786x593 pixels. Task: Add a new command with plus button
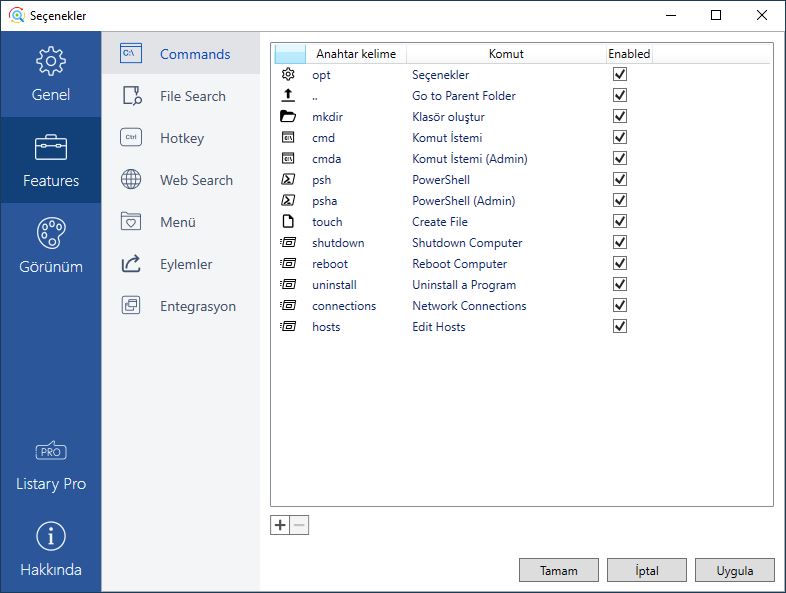pos(280,525)
